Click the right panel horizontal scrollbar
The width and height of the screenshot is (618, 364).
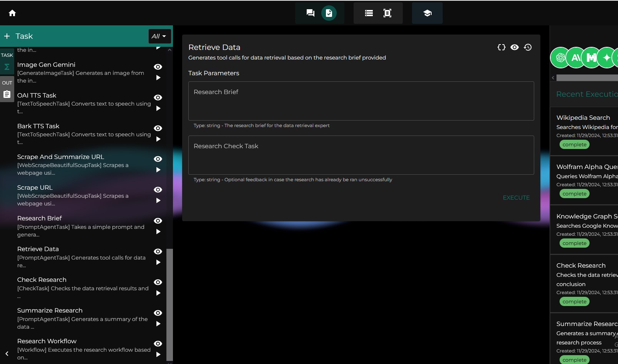[587, 78]
